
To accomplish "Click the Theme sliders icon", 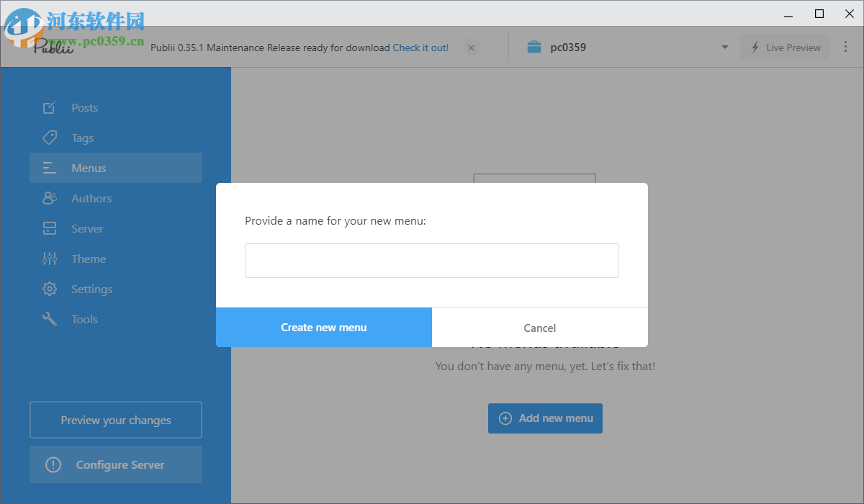I will [x=49, y=258].
